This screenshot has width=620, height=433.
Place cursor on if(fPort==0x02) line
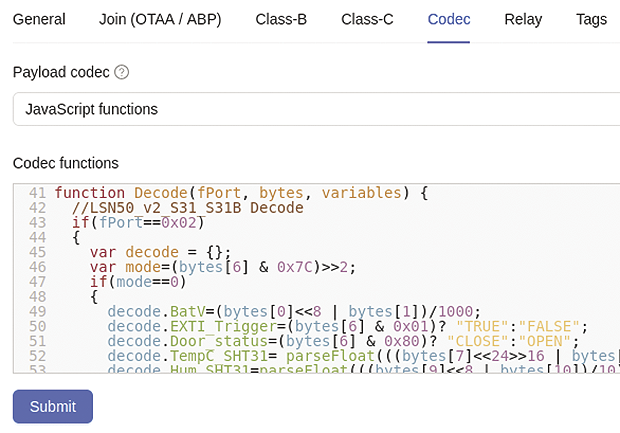(x=138, y=223)
